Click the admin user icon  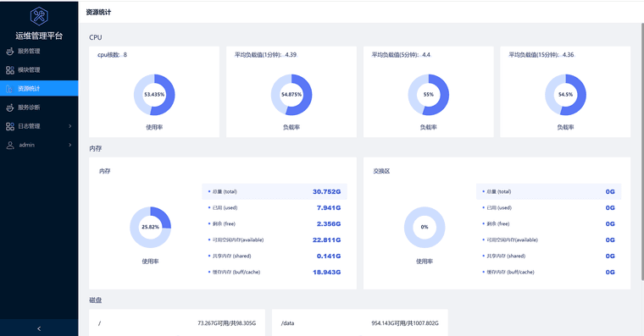pos(10,146)
